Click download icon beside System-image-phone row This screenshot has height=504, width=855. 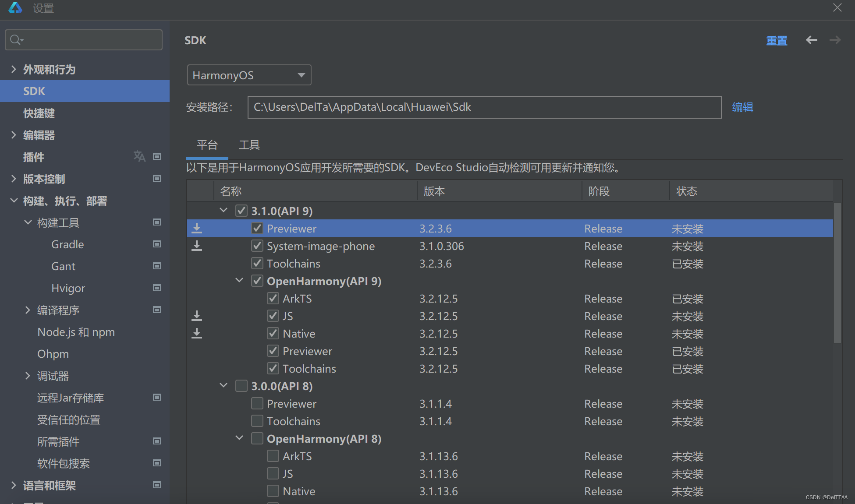click(197, 246)
